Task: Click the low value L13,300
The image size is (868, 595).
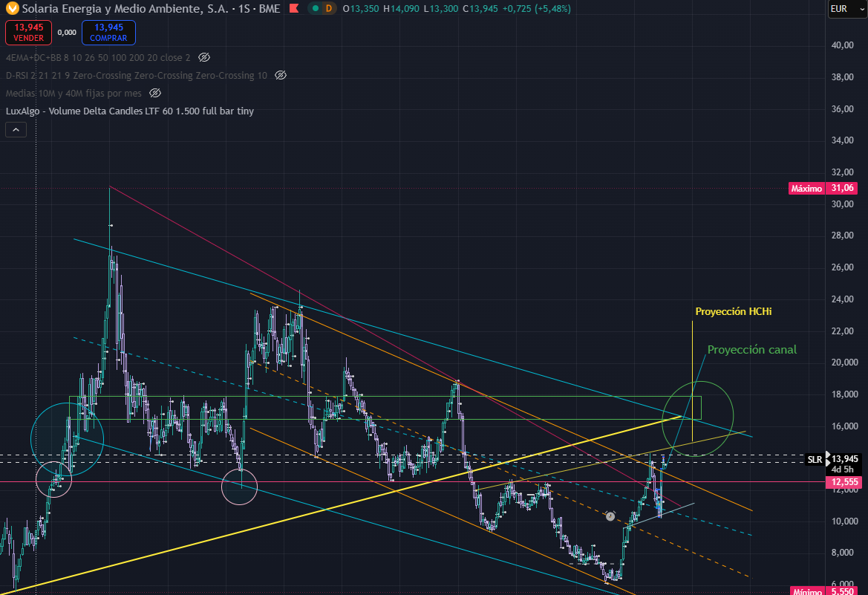Action: [440, 9]
